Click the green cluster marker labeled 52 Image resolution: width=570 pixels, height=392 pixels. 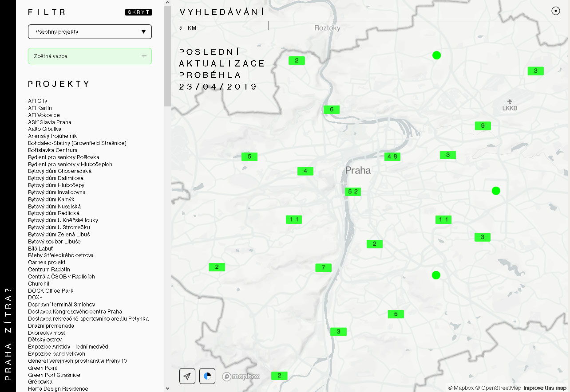(x=353, y=192)
